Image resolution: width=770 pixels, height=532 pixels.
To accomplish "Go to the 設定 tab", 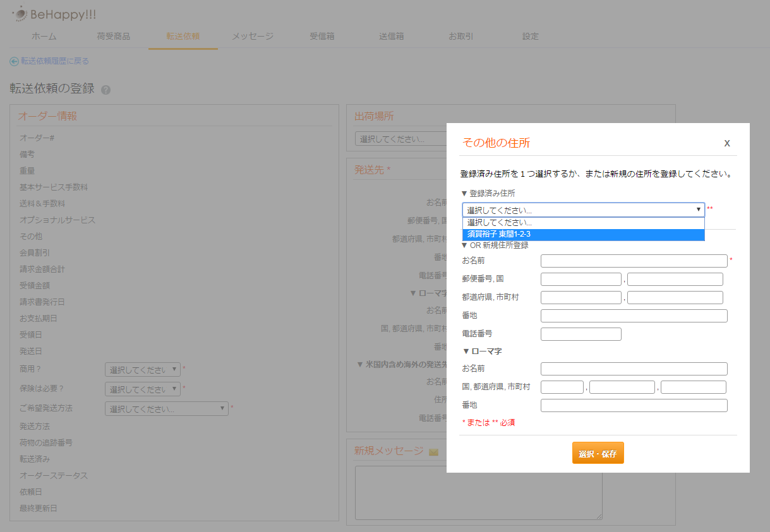I will pos(530,37).
